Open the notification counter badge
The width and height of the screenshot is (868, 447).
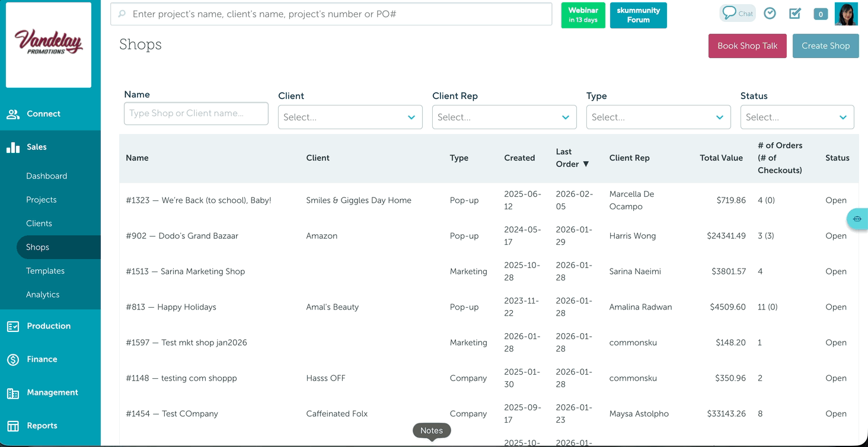821,14
